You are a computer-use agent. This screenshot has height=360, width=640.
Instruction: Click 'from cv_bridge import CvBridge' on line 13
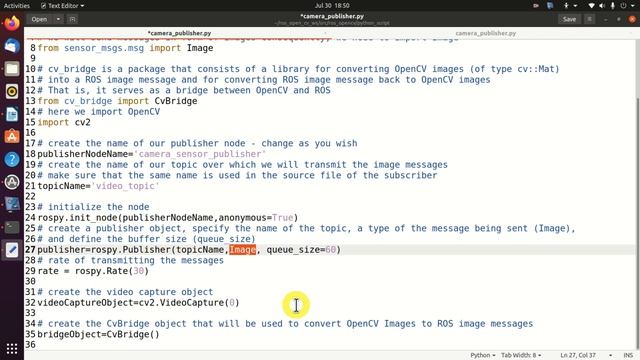click(117, 101)
